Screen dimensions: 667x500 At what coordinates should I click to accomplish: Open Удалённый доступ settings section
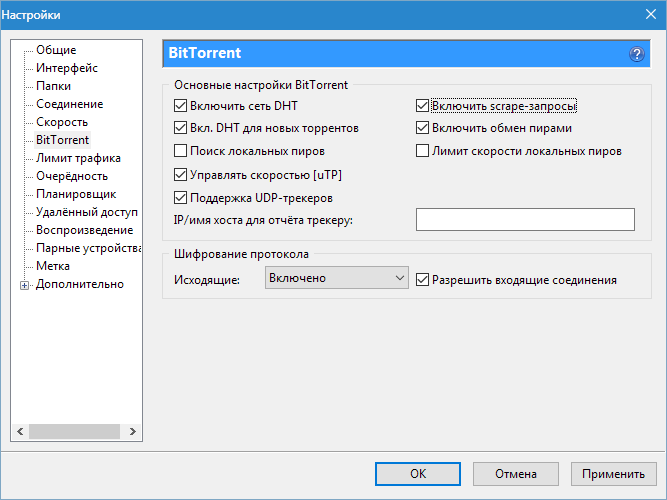[x=87, y=212]
